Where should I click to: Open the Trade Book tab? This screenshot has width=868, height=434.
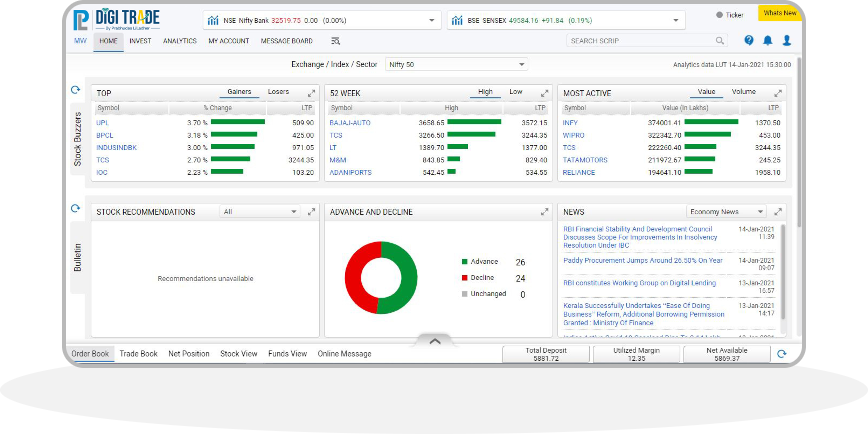pos(138,354)
